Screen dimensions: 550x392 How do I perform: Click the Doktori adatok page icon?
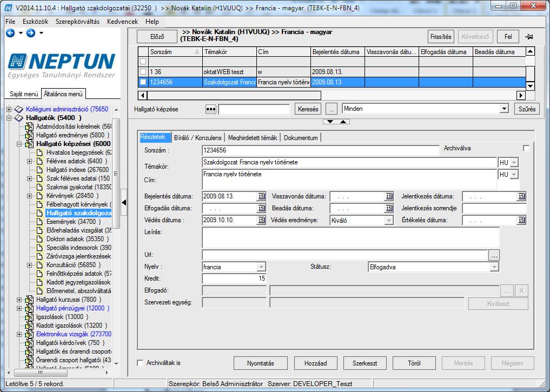coord(39,239)
